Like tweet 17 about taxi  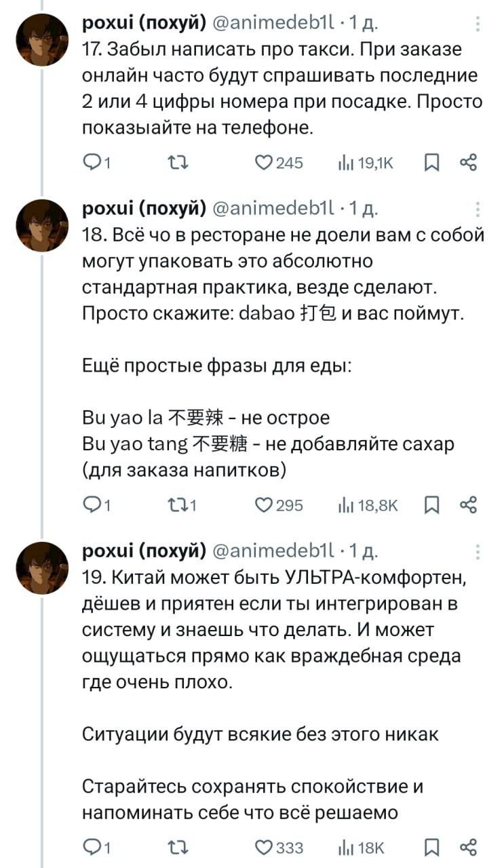(x=263, y=162)
